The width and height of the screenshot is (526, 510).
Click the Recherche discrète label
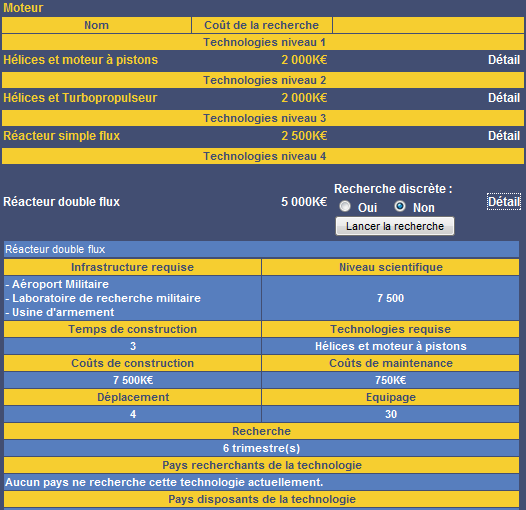pos(393,189)
